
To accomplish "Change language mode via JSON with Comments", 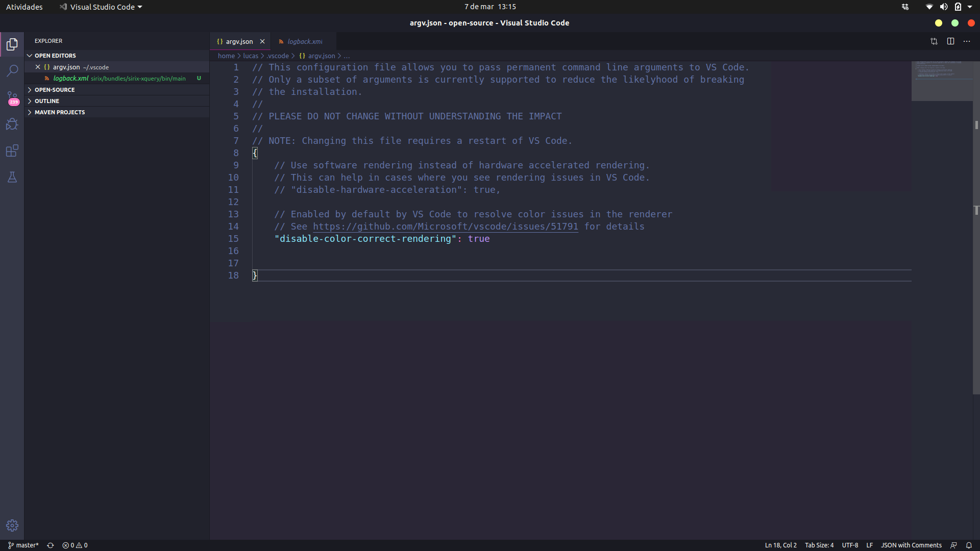I will [911, 545].
